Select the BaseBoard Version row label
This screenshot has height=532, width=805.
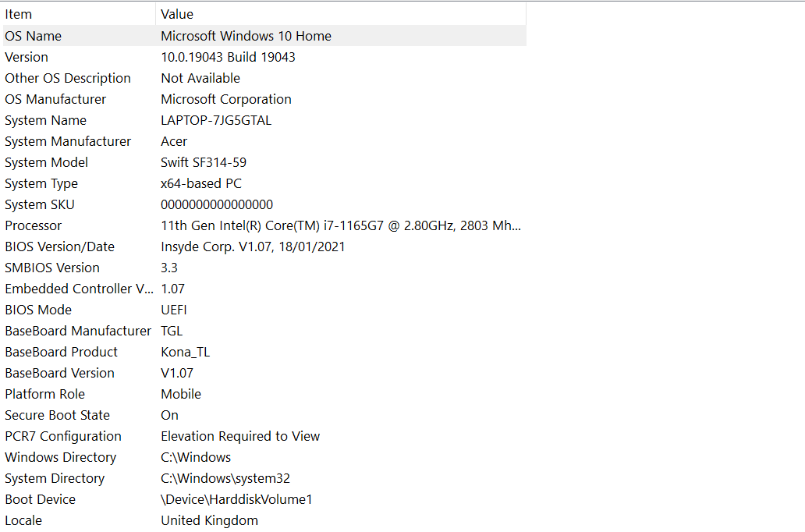pos(59,373)
